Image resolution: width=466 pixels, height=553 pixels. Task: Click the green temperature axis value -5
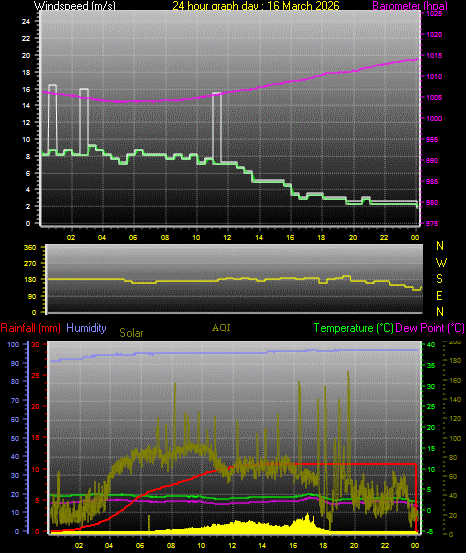click(430, 531)
